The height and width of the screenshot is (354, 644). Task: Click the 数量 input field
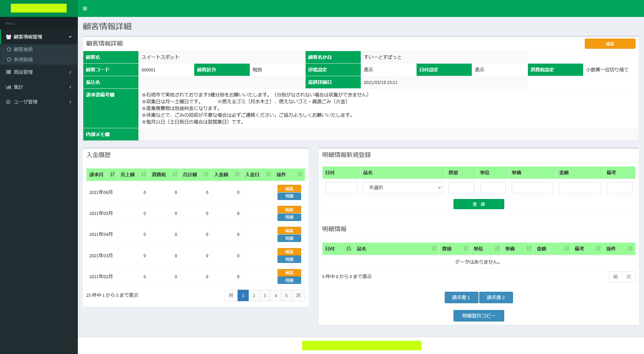[461, 187]
